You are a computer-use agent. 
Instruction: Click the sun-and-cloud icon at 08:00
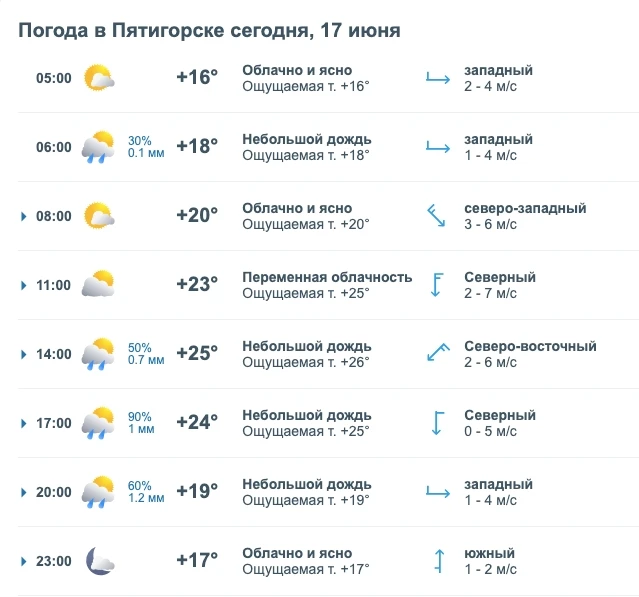coord(99,216)
